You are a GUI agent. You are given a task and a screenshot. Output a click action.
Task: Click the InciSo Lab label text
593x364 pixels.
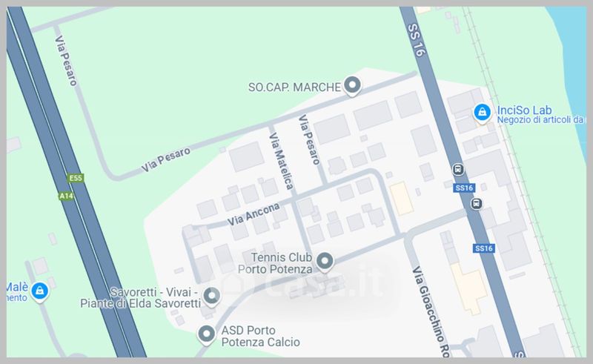(x=524, y=110)
